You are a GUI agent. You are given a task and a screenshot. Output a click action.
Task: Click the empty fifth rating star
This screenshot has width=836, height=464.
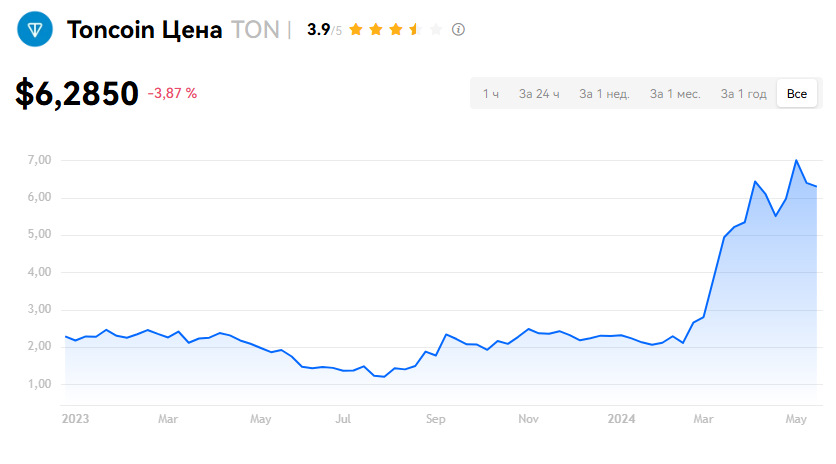click(x=435, y=30)
